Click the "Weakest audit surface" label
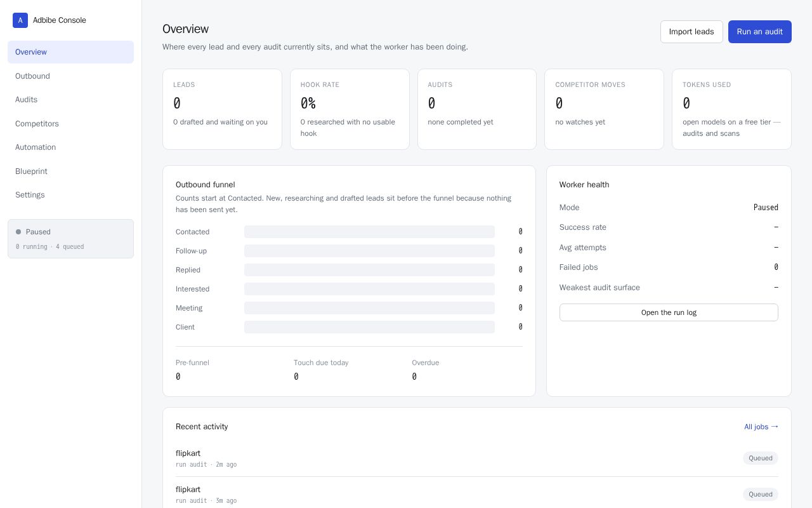The width and height of the screenshot is (812, 508). coord(599,288)
